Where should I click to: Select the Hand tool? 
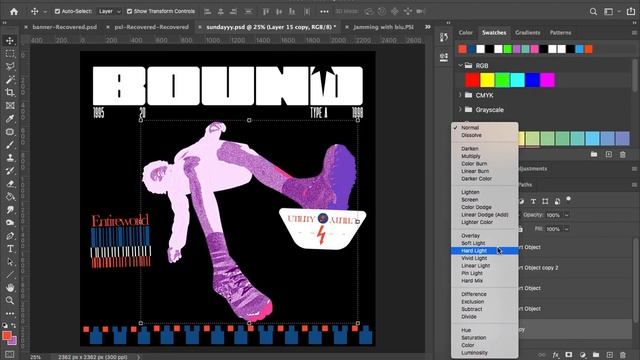(x=10, y=288)
